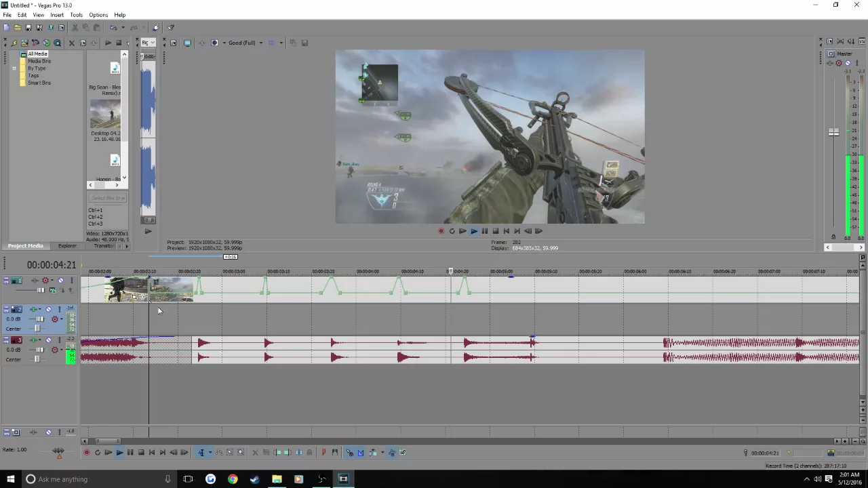This screenshot has height=488, width=868.
Task: Select the Zoom Edit tool in the timeline toolbar
Action: click(x=240, y=453)
